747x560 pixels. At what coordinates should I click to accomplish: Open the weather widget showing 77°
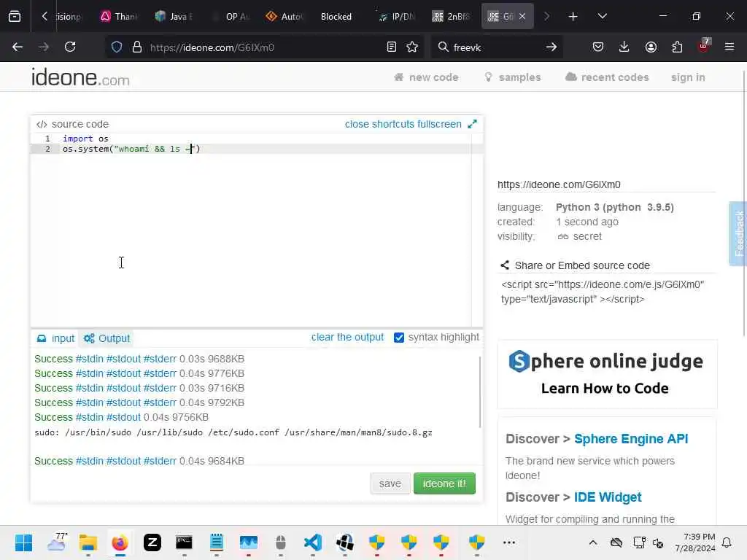point(57,542)
